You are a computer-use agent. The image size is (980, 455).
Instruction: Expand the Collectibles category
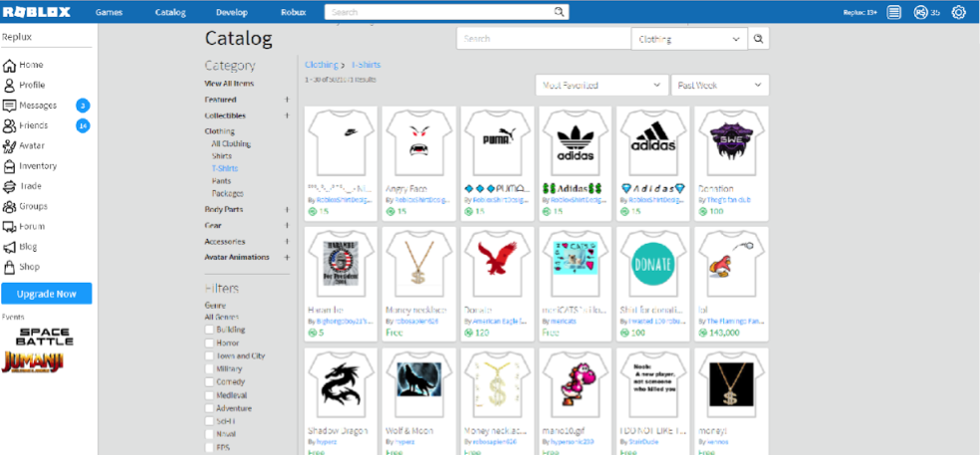click(286, 115)
